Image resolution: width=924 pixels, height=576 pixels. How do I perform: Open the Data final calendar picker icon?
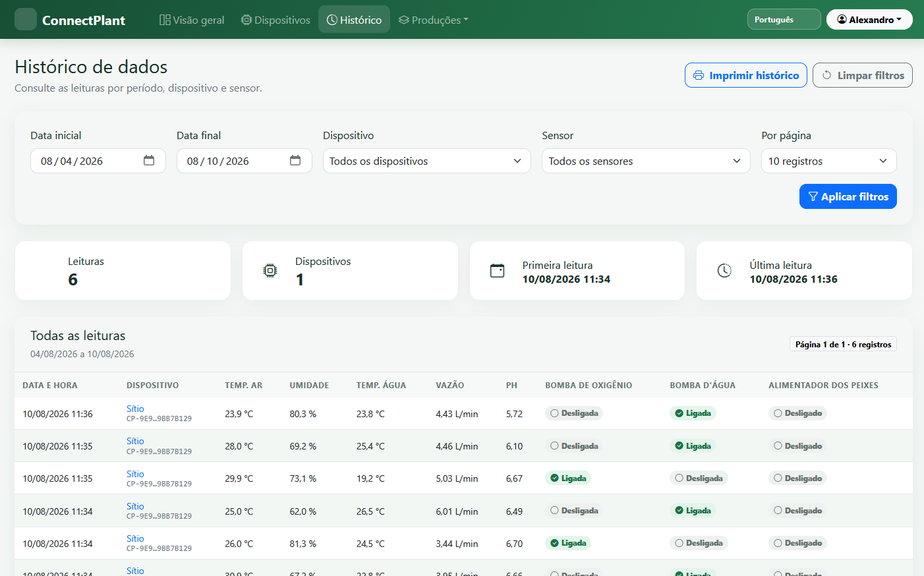(x=295, y=161)
